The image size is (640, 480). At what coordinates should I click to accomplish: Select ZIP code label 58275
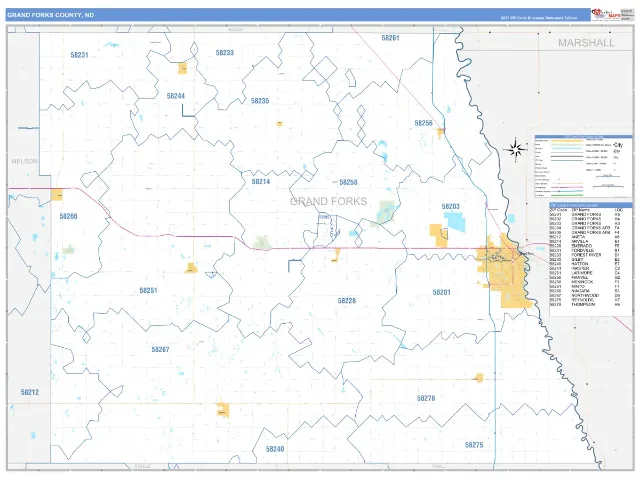[x=474, y=445]
